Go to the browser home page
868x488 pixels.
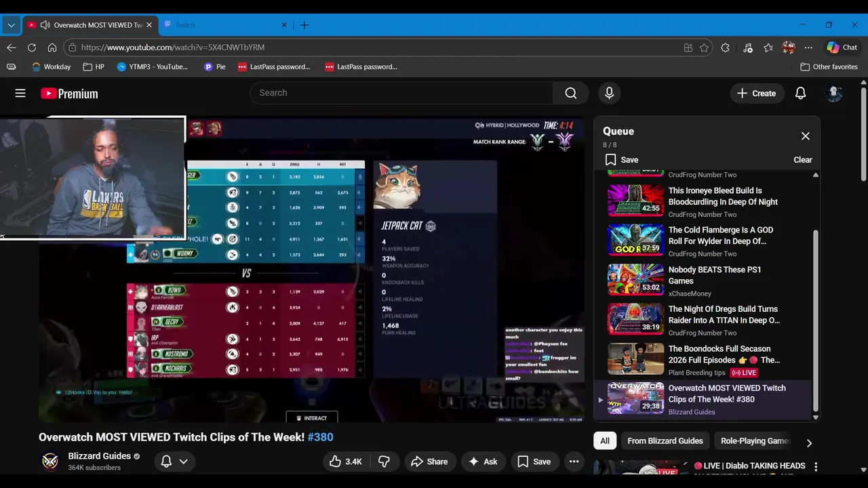pyautogui.click(x=52, y=47)
